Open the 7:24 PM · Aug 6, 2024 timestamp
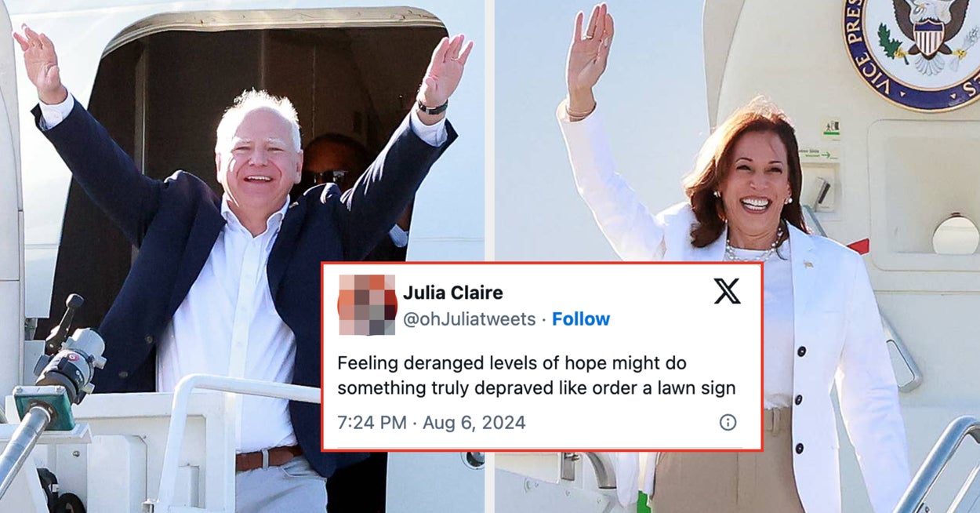 coord(431,423)
